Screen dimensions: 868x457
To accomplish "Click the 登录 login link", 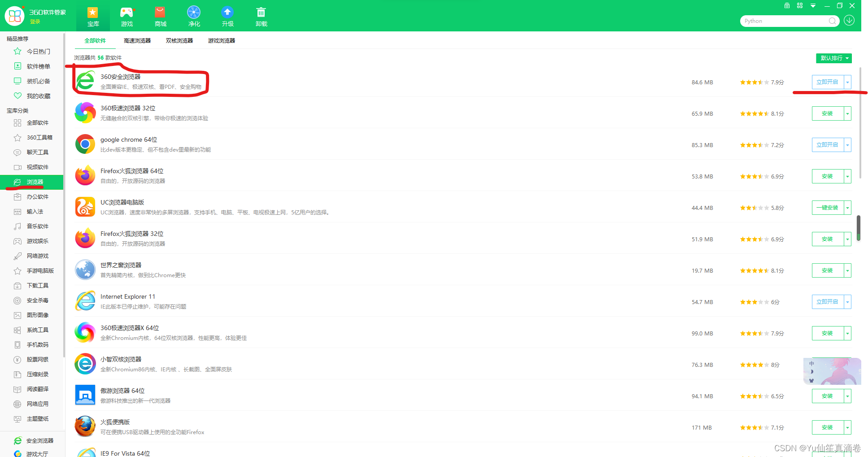I will pyautogui.click(x=35, y=22).
